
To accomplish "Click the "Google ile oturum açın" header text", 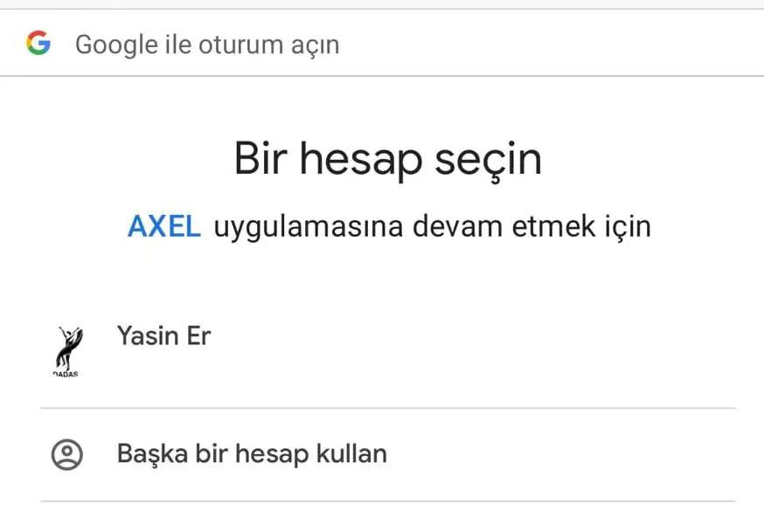I will (x=207, y=44).
